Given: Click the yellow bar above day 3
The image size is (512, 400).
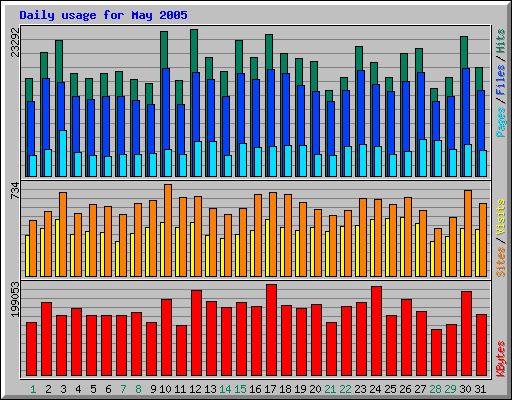Looking at the screenshot, I should pos(57,248).
